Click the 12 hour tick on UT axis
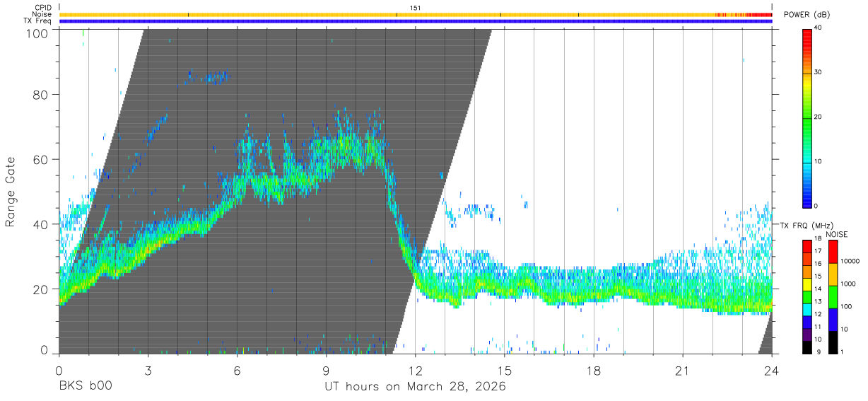 coord(415,370)
